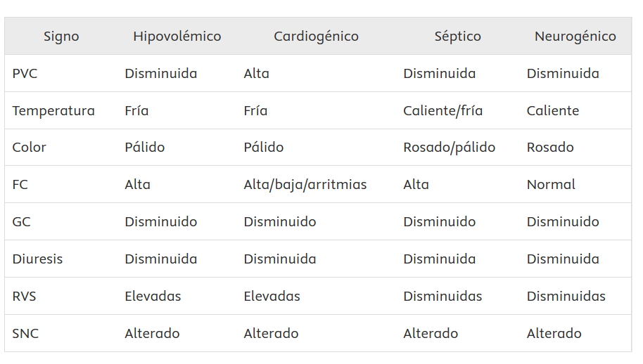Screen dimensions: 643x364
Task: Select the RVS row label
Action: point(24,297)
